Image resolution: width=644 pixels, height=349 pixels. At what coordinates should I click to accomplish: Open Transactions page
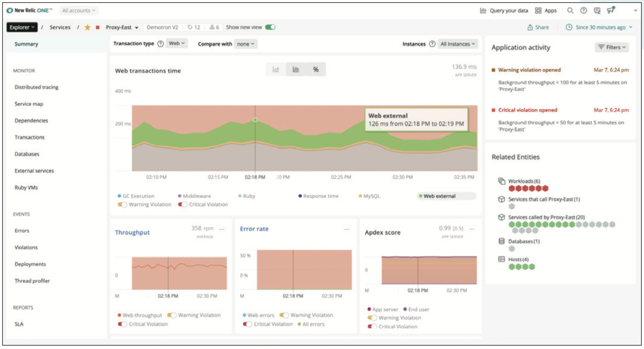30,137
